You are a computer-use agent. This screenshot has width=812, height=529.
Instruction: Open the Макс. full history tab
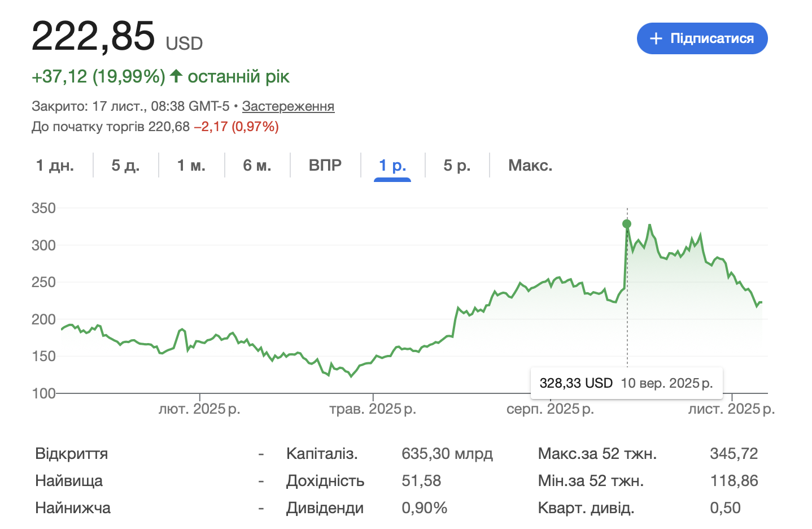tap(530, 166)
